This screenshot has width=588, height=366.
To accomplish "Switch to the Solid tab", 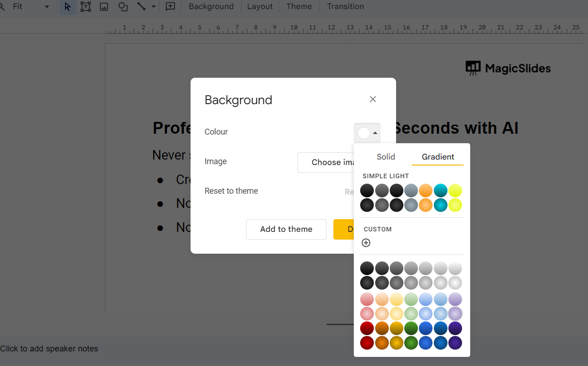I will coord(386,157).
